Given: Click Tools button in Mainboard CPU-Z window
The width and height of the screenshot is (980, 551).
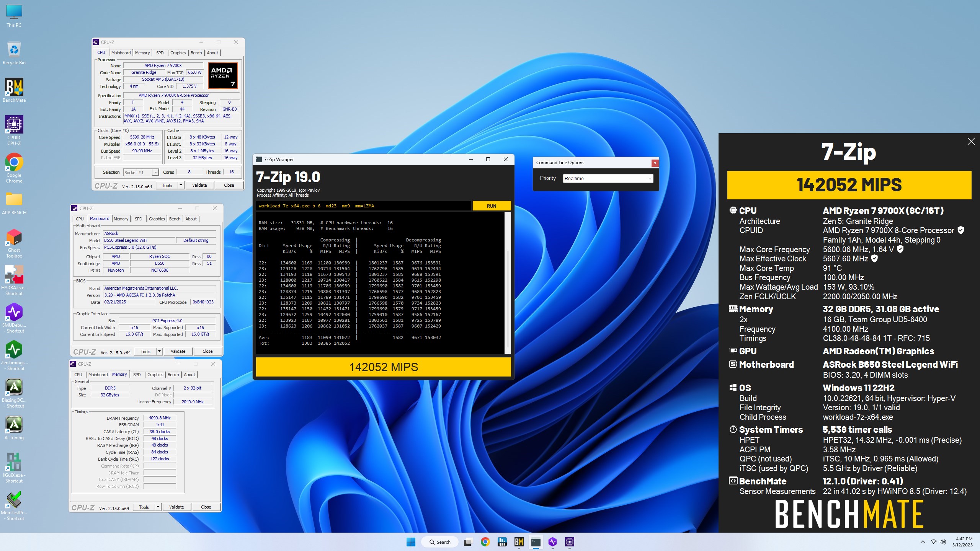Looking at the screenshot, I should (145, 351).
